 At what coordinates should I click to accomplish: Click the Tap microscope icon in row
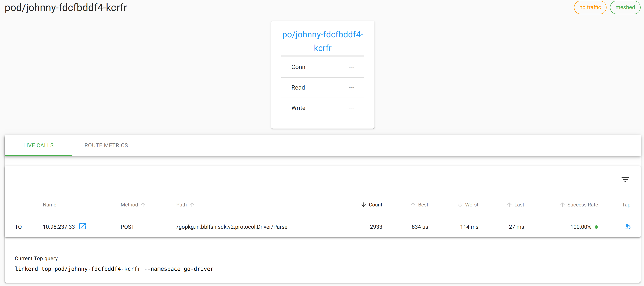[627, 227]
